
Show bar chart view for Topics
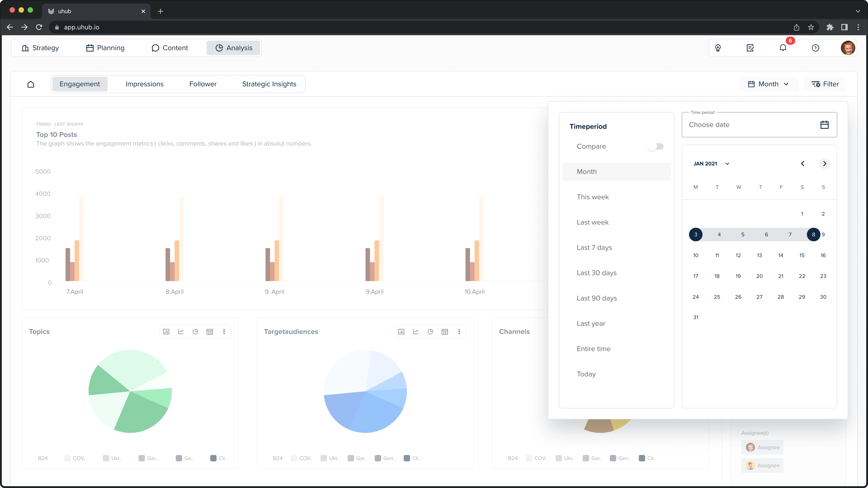pyautogui.click(x=166, y=332)
